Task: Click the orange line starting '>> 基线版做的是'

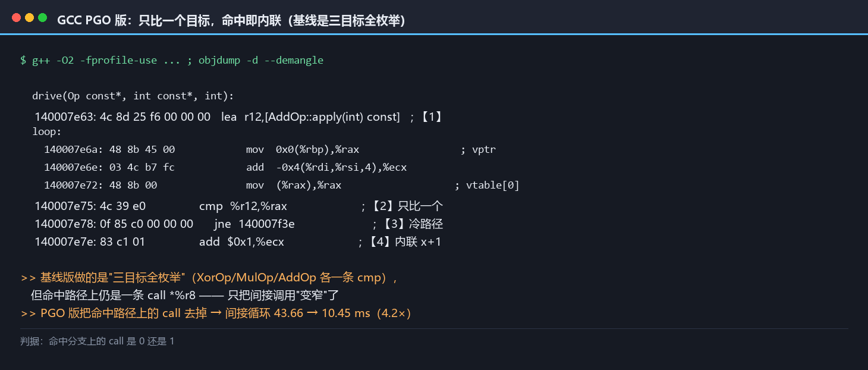Action: 209,278
